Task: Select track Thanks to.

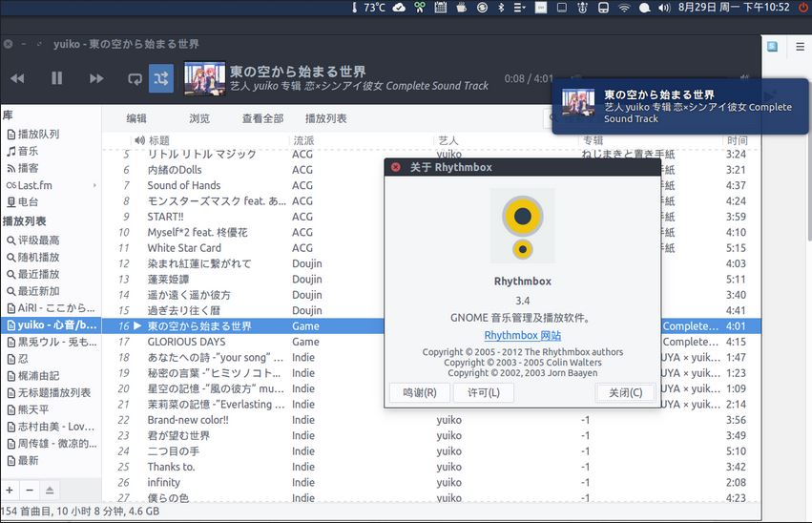Action: pyautogui.click(x=172, y=467)
